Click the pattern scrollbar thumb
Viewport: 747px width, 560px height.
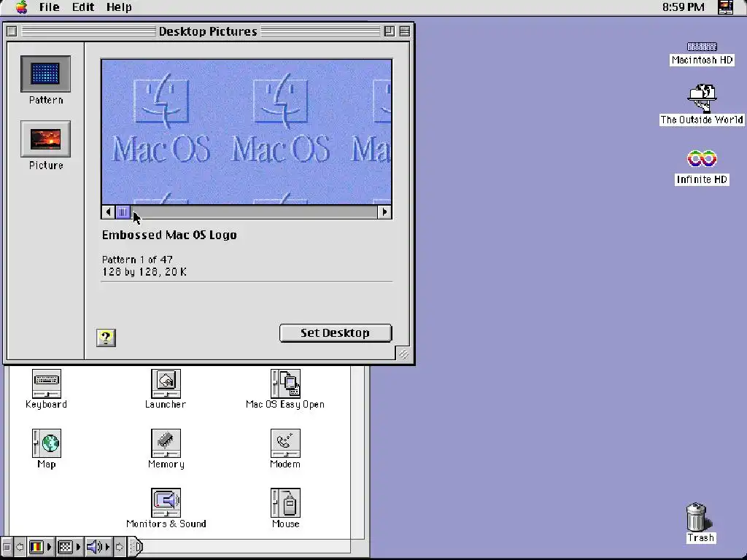point(123,212)
